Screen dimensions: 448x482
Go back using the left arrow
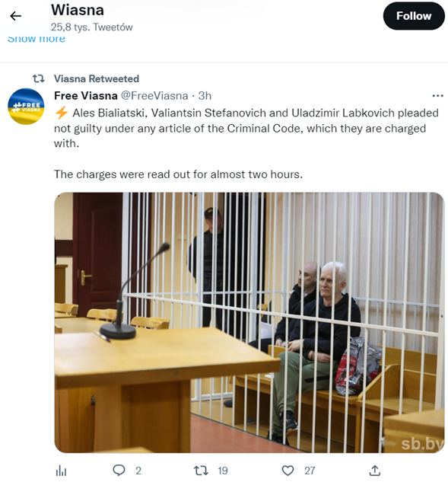[15, 16]
